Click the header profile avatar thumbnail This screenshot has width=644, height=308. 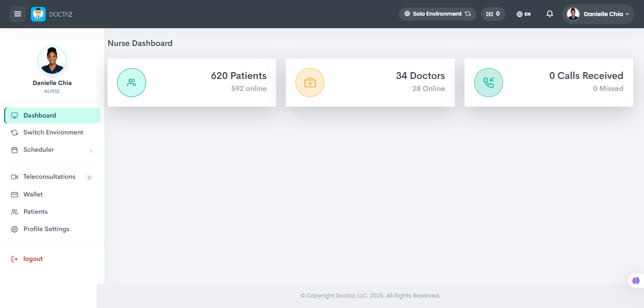pos(573,14)
